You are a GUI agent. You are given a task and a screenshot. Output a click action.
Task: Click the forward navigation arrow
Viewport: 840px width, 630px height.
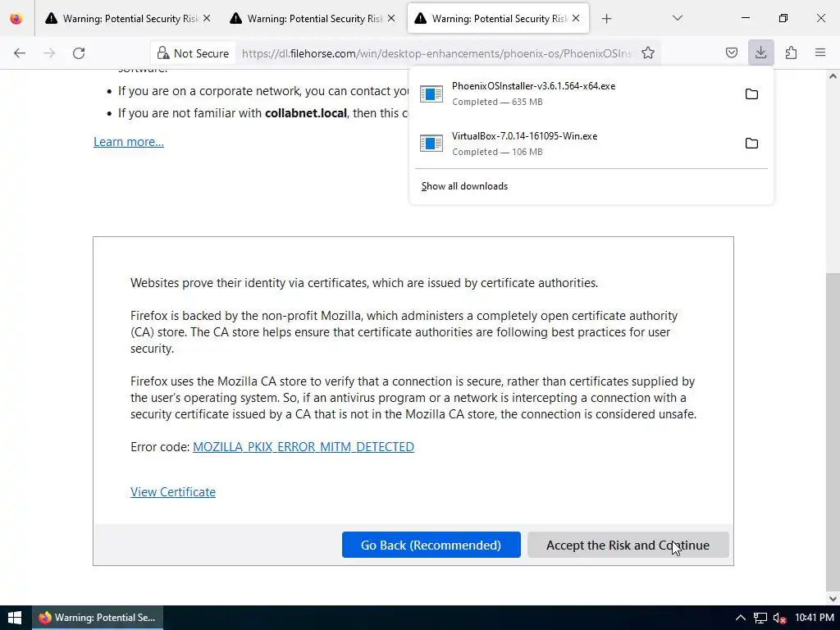[x=49, y=53]
